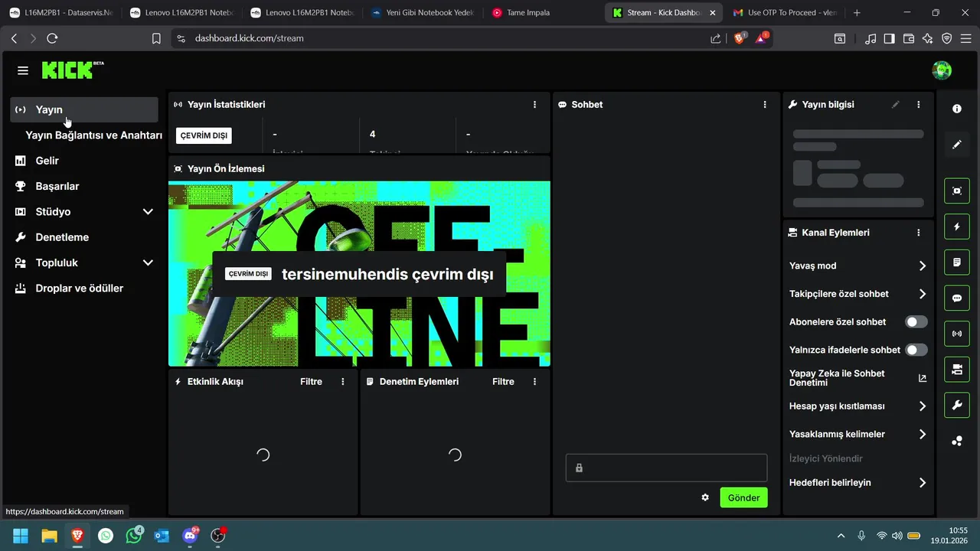Reload the page
The image size is (980, 551).
coord(52,38)
